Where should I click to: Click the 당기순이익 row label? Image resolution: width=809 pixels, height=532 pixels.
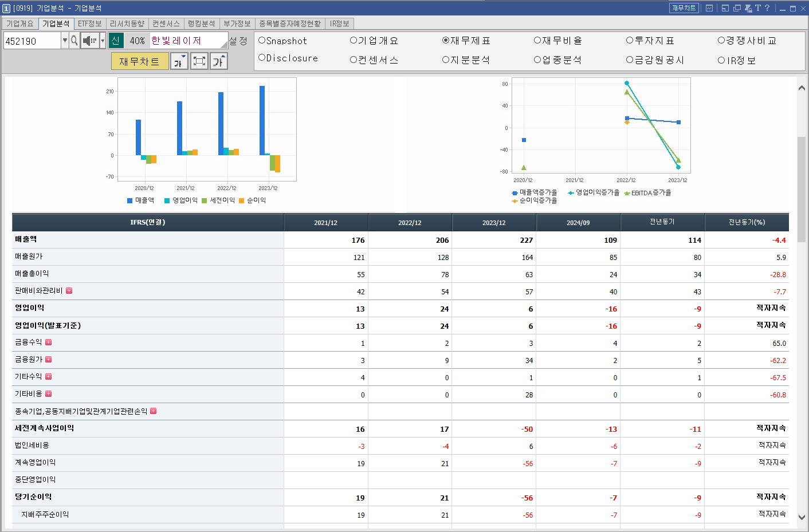coord(33,497)
